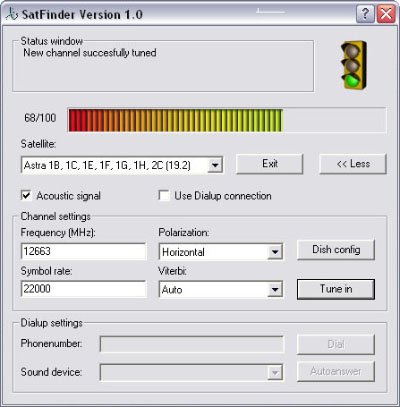Open the Polarization dropdown

pyautogui.click(x=275, y=252)
